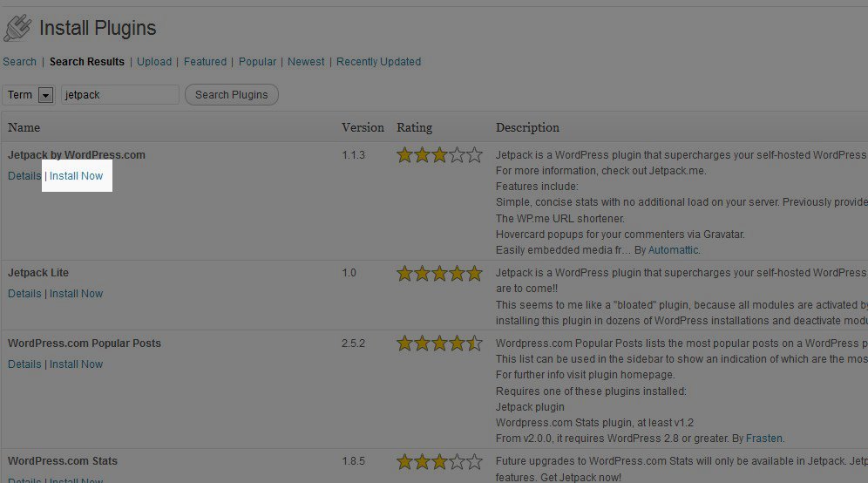Go to the Featured plugins tab
Image resolution: width=868 pixels, height=483 pixels.
pos(205,62)
